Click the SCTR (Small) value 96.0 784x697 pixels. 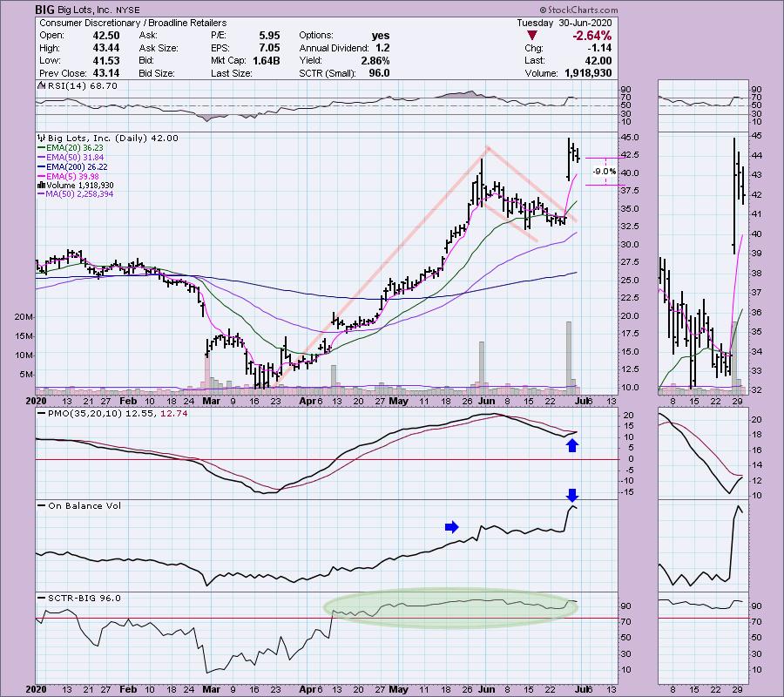coord(379,73)
